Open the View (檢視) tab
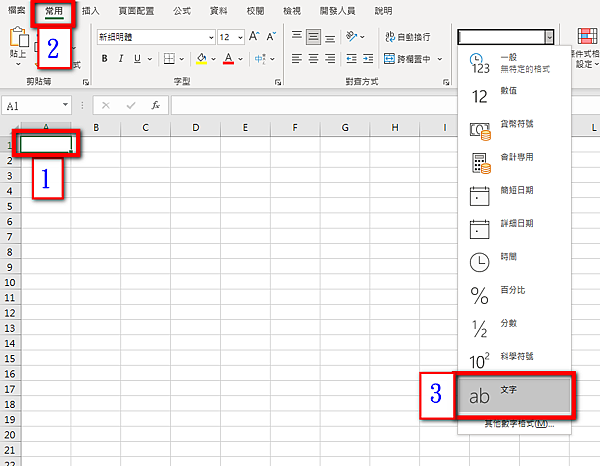The image size is (600, 466). [x=292, y=11]
